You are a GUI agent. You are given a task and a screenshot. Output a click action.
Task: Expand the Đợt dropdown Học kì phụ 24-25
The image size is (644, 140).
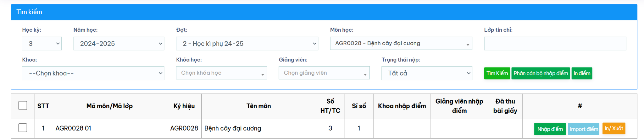point(247,44)
